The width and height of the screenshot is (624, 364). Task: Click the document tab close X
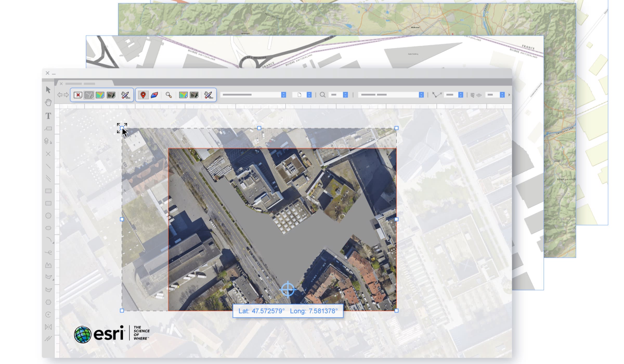coord(61,84)
